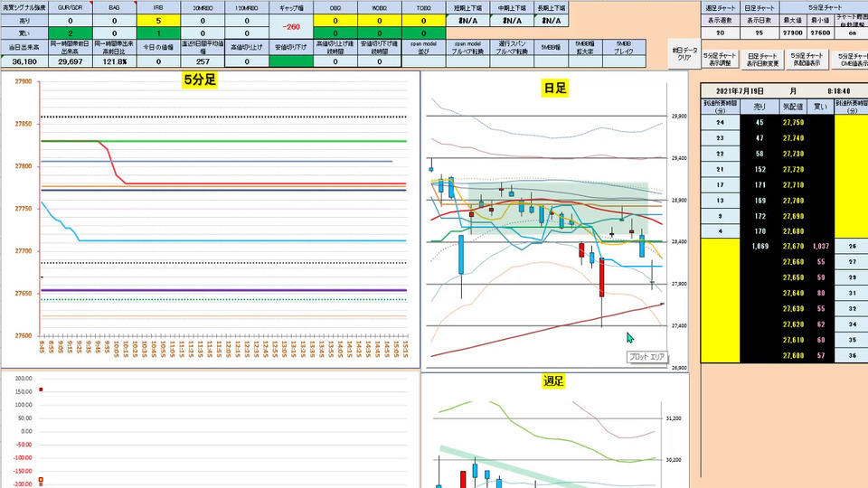Select the 表示日数 value 25 cell
This screenshot has width=868, height=488.
[759, 33]
